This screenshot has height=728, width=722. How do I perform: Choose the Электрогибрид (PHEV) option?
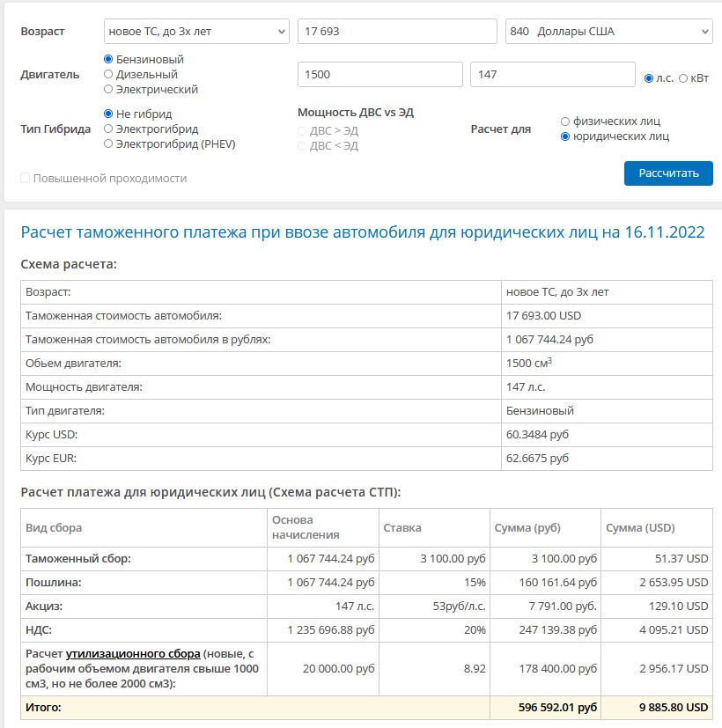tap(108, 144)
